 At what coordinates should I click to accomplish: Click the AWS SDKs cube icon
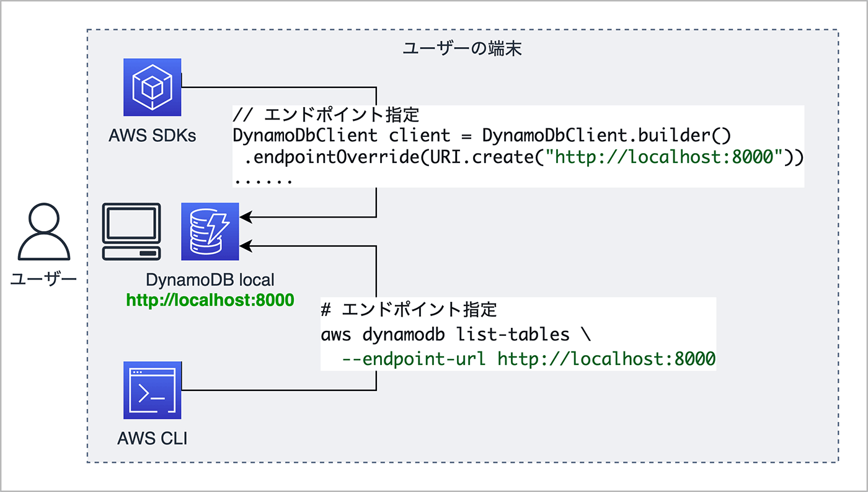click(152, 87)
